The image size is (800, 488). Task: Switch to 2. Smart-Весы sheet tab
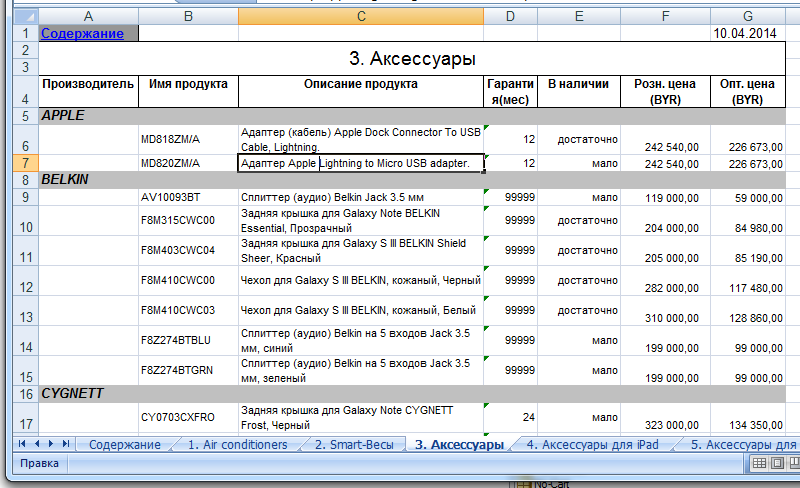coord(354,445)
